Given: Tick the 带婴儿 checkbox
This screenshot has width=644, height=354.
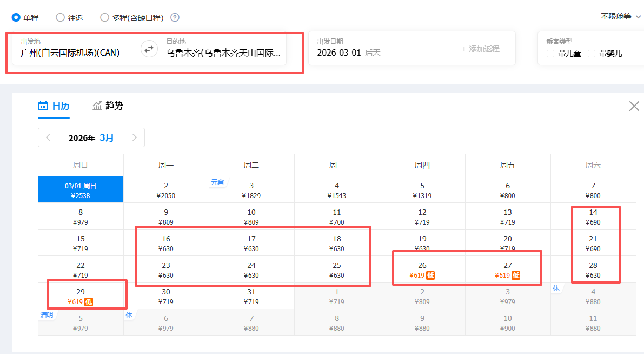Looking at the screenshot, I should pos(592,54).
